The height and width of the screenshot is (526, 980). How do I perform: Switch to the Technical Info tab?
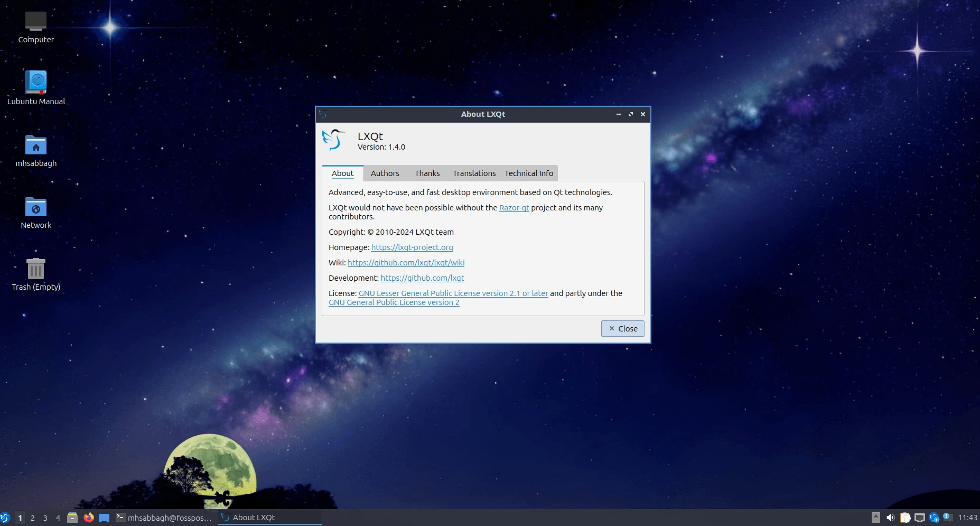(529, 173)
